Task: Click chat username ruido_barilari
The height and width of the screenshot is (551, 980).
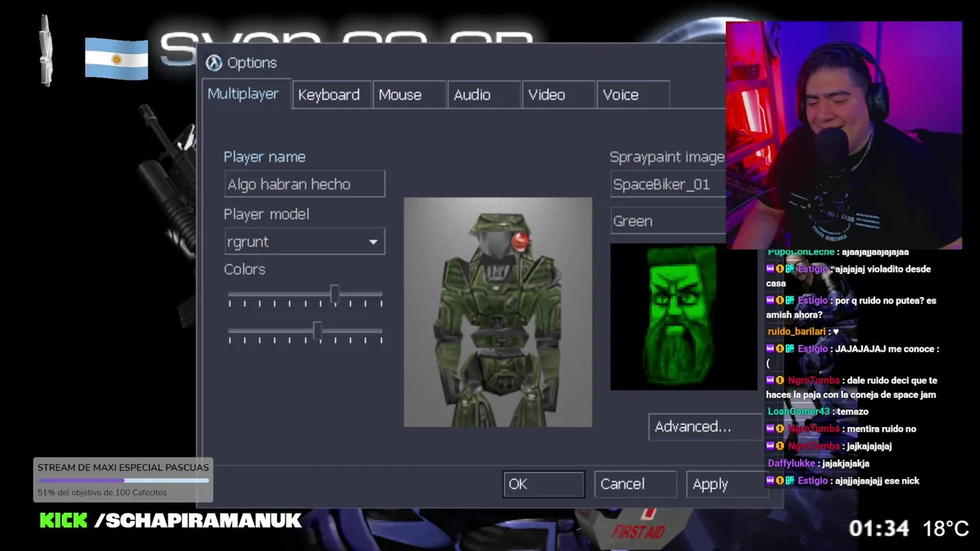Action: 796,331
